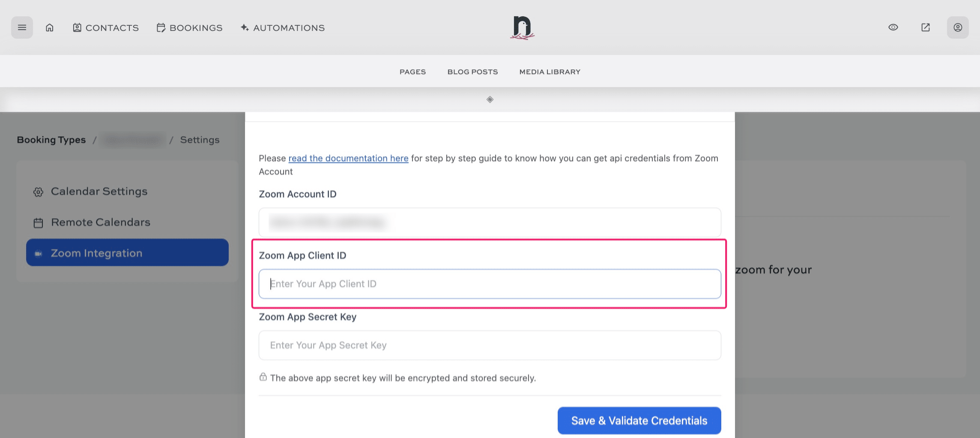The image size is (980, 438).
Task: Open the account profile icon at top right
Action: pos(957,27)
